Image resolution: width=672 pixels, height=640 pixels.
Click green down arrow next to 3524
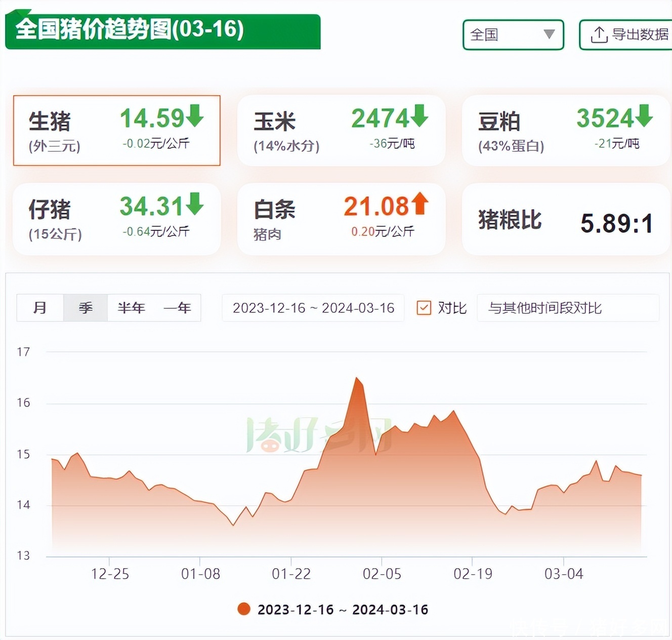pyautogui.click(x=644, y=116)
